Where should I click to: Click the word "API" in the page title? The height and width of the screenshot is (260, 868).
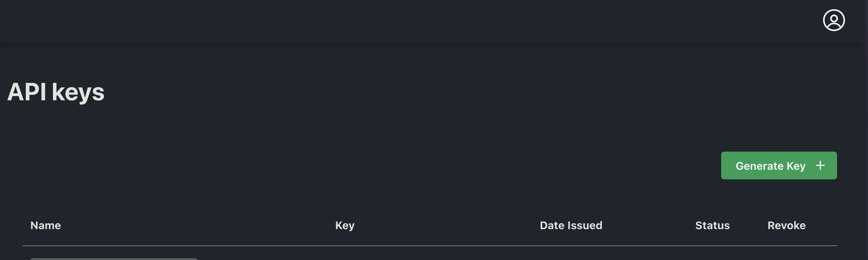[x=27, y=92]
